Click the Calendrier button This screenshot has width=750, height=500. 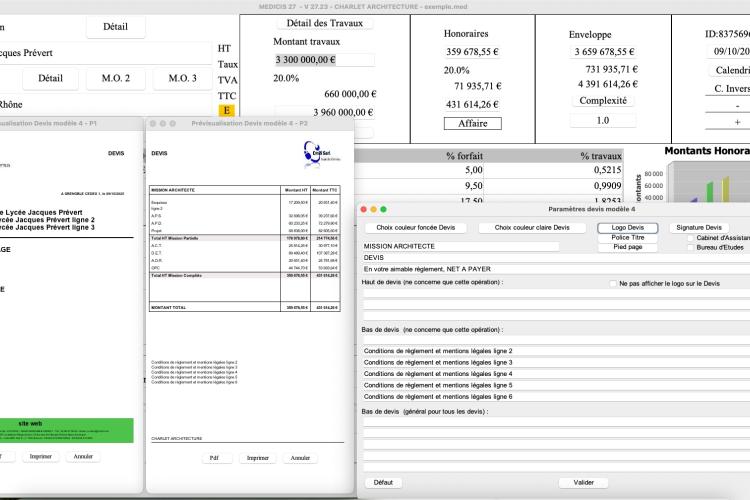(x=729, y=70)
